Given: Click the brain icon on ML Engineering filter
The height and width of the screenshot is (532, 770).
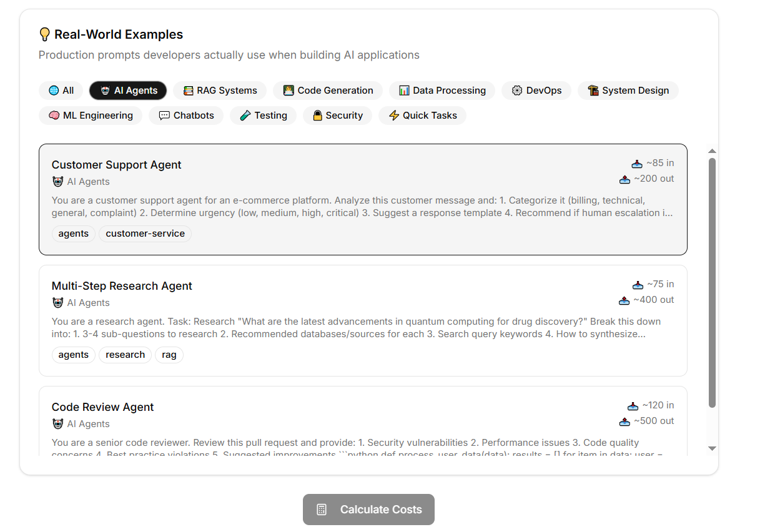Looking at the screenshot, I should pos(54,116).
